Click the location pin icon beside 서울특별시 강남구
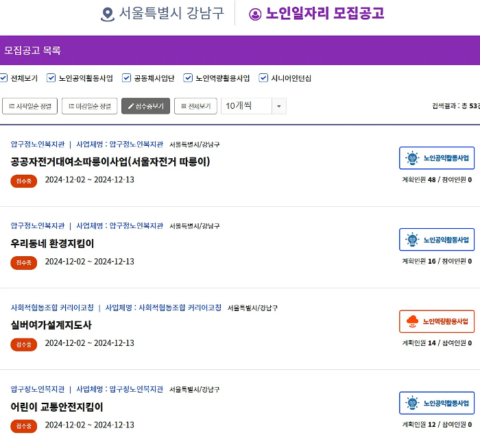 click(x=108, y=14)
